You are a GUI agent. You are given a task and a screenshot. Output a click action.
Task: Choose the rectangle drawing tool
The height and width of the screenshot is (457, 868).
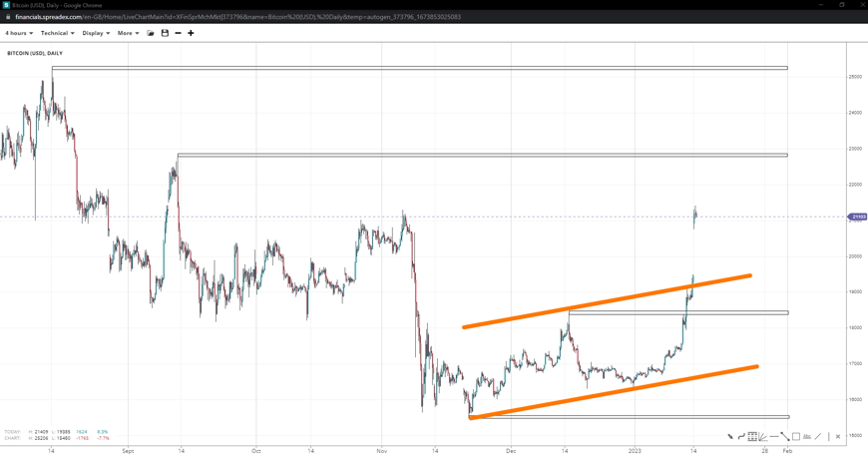[796, 436]
